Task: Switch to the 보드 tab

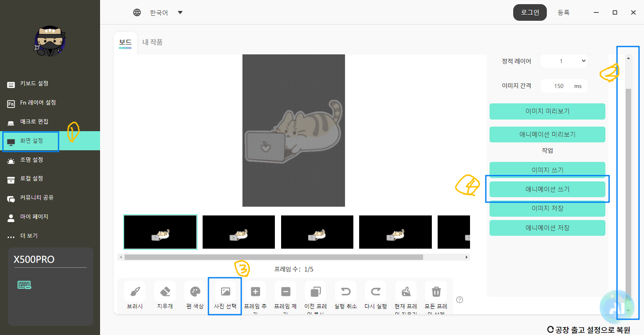Action: click(125, 42)
